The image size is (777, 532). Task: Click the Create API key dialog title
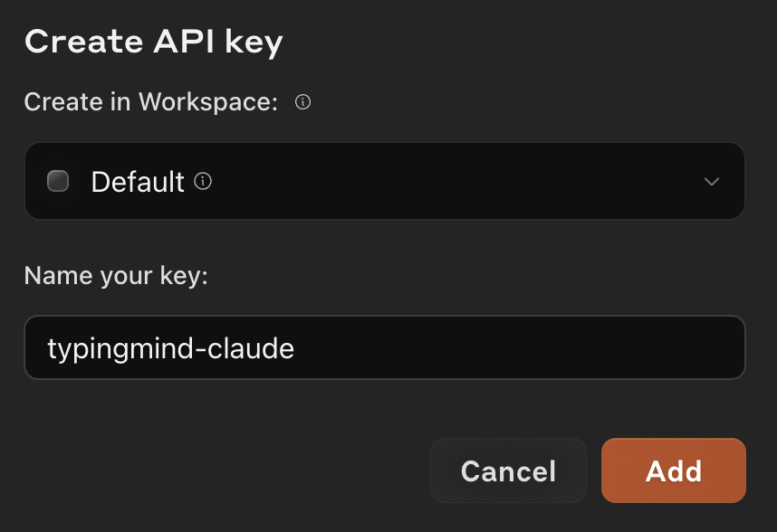point(153,41)
